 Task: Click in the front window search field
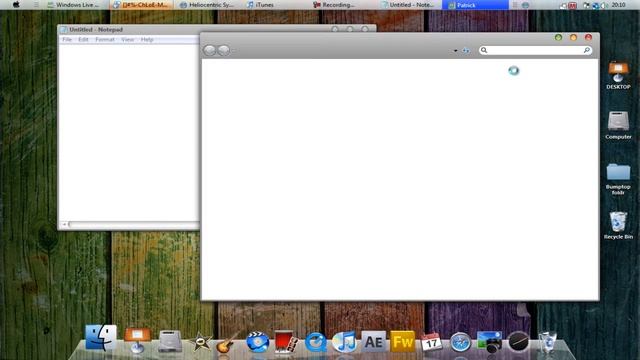tap(535, 50)
